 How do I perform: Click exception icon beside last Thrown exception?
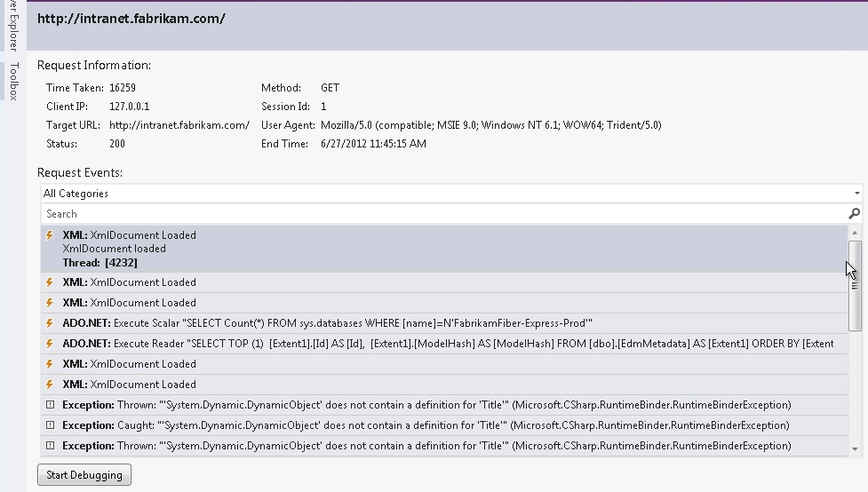(x=50, y=446)
